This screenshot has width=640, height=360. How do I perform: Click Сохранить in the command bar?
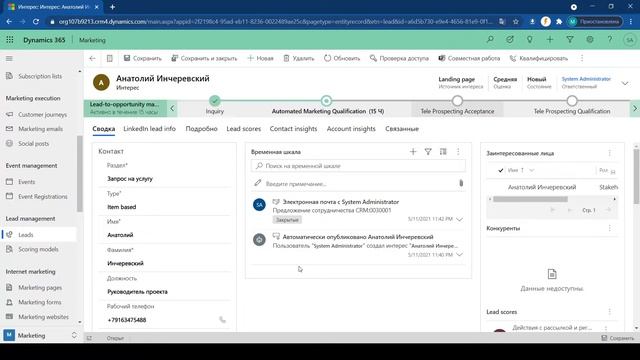(x=143, y=58)
